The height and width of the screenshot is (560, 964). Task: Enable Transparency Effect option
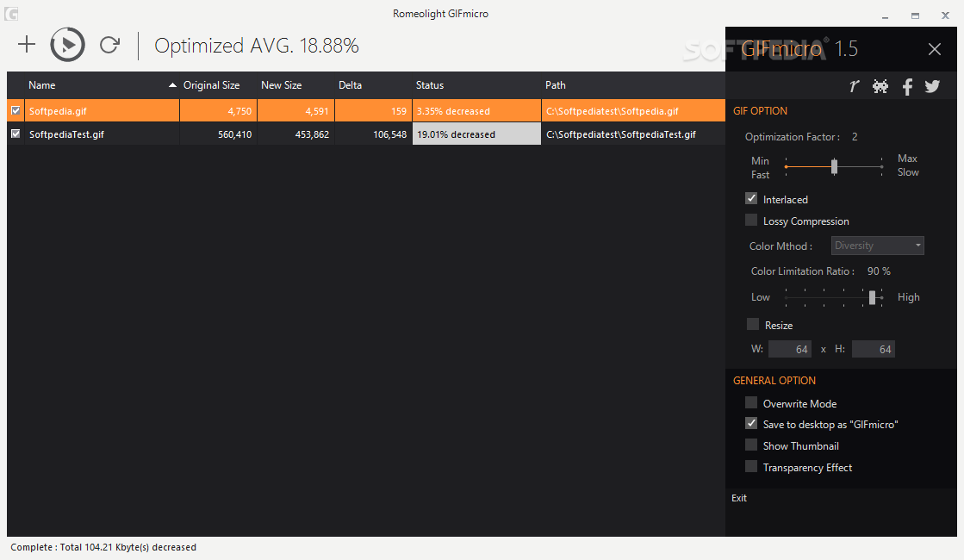coord(751,467)
